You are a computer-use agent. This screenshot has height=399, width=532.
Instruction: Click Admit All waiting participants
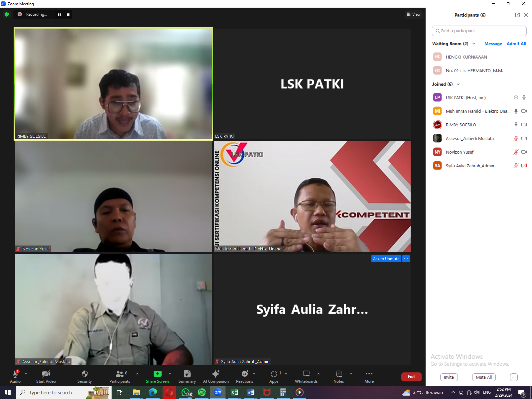(x=516, y=44)
